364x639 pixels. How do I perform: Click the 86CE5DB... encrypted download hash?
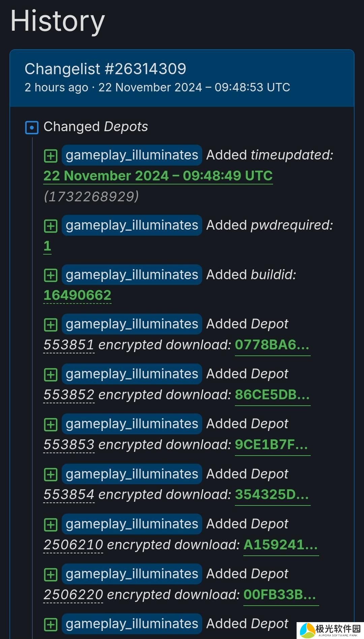tap(272, 395)
